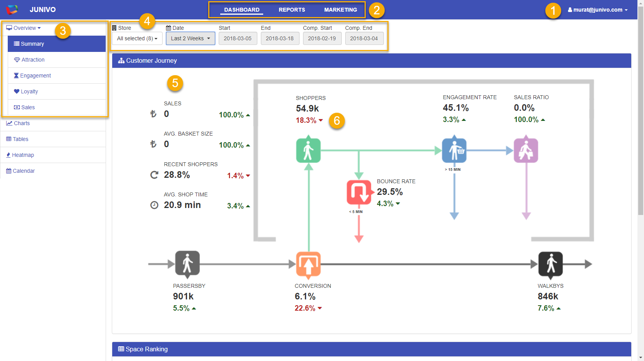644x361 pixels.
Task: Click the purple Sales Ratio bag icon
Action: pos(526,150)
